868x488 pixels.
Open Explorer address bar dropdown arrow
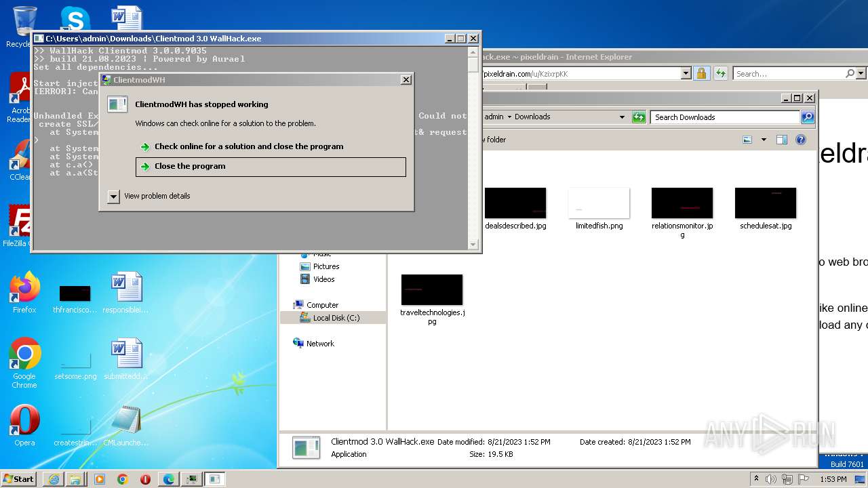tap(622, 117)
